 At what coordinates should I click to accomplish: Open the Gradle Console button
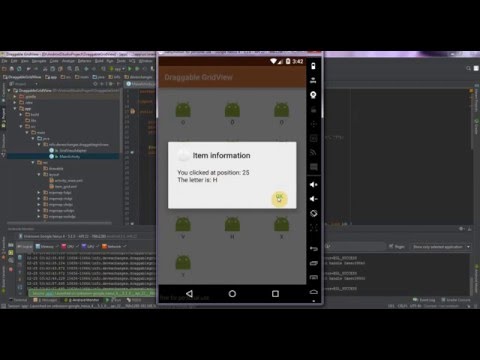(456, 300)
